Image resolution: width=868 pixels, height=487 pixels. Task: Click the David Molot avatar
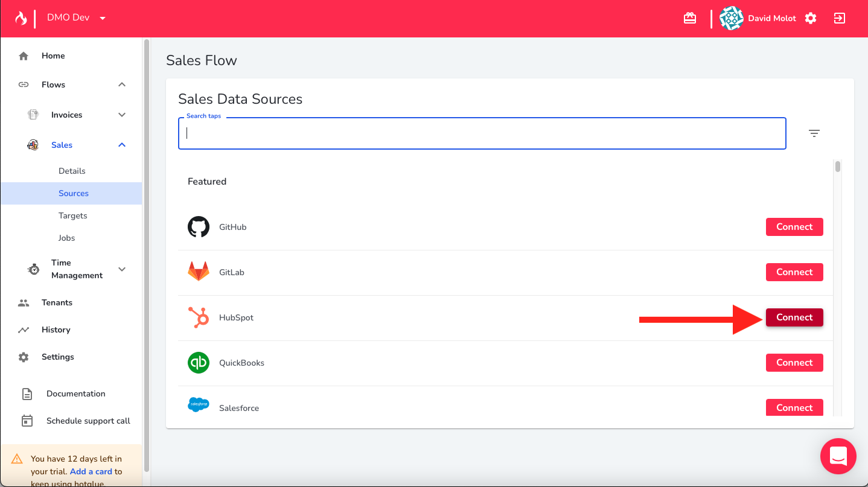click(x=732, y=18)
